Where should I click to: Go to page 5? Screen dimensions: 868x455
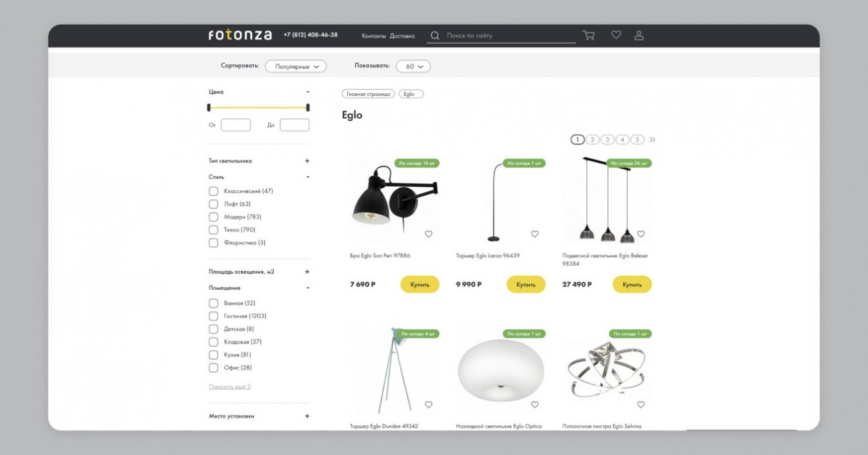(x=637, y=139)
